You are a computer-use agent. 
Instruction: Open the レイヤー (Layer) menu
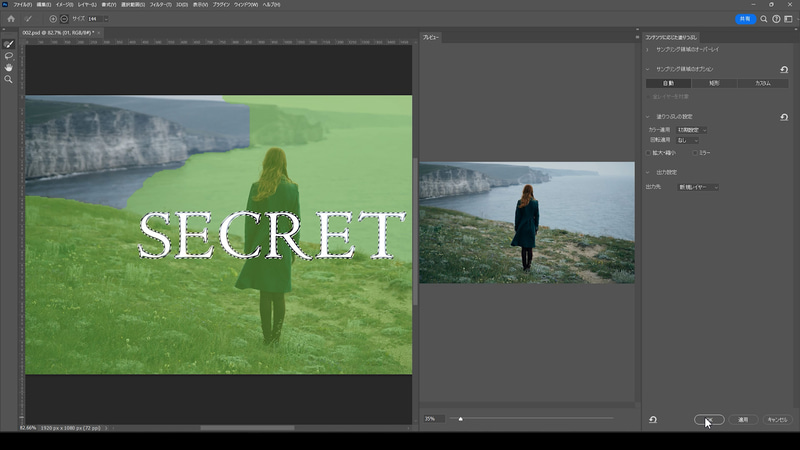point(87,5)
